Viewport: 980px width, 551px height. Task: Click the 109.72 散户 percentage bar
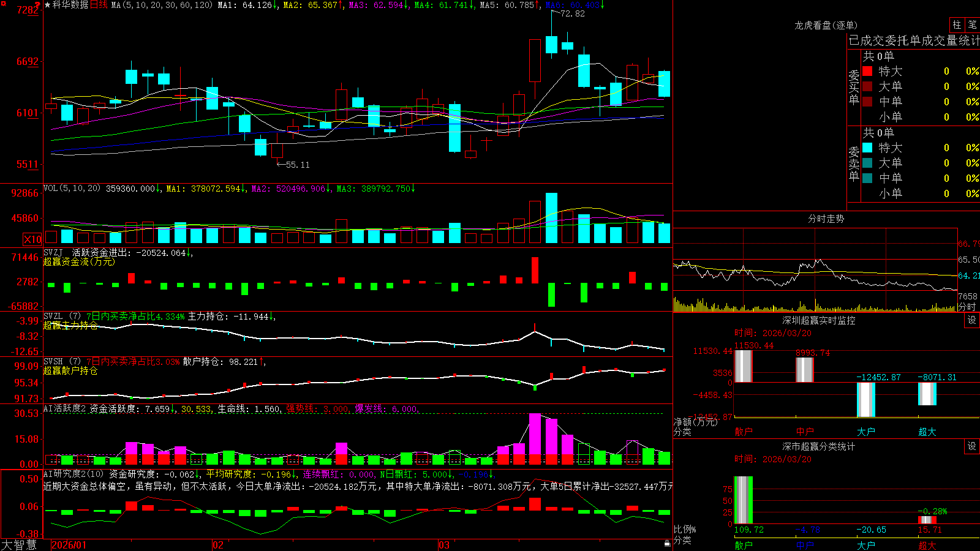[744, 500]
